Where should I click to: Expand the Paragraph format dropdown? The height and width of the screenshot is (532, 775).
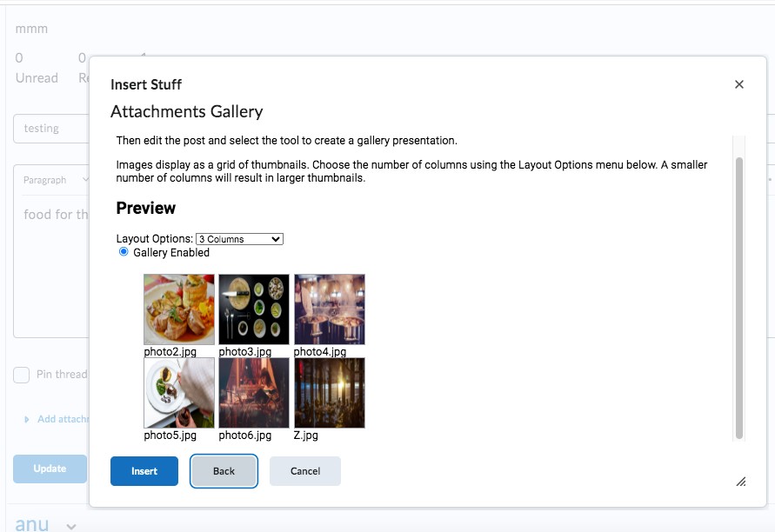pyautogui.click(x=55, y=180)
